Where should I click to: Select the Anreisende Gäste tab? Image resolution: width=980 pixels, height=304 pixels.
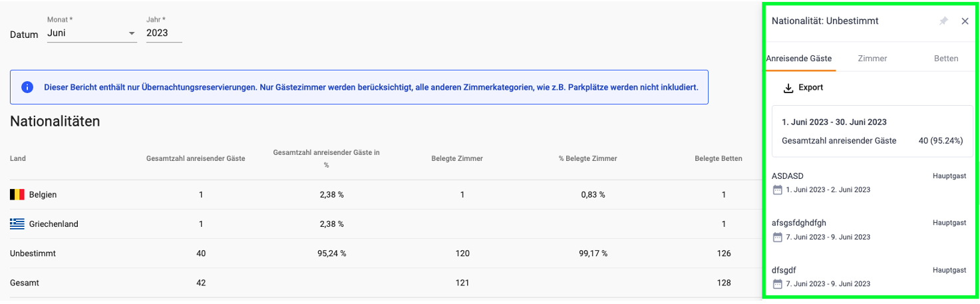click(x=799, y=59)
